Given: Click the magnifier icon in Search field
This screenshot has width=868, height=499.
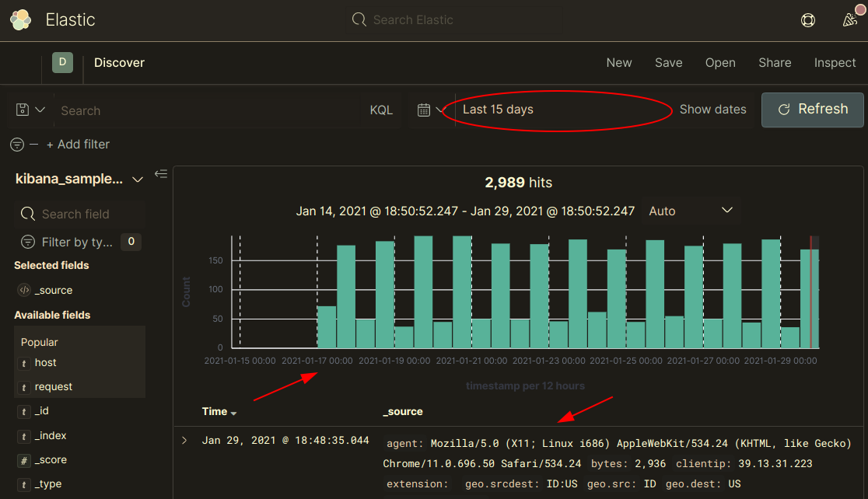Looking at the screenshot, I should coord(28,214).
